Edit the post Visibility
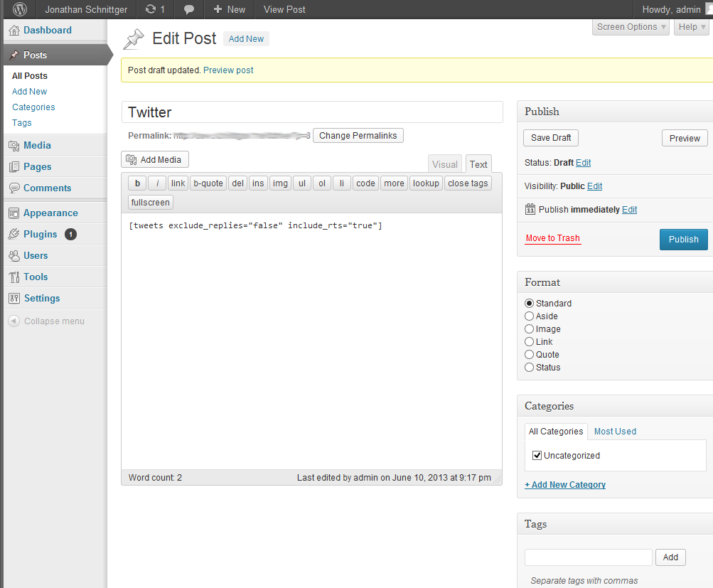This screenshot has width=713, height=588. (x=595, y=186)
